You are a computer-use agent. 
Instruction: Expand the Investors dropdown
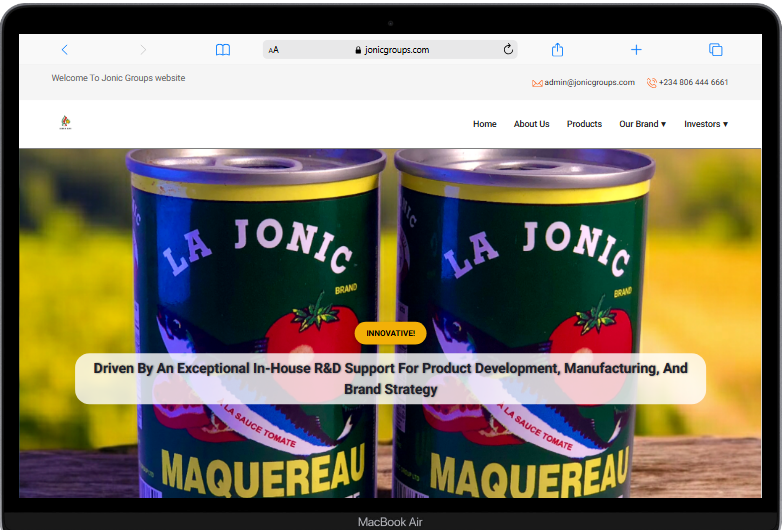pos(706,124)
